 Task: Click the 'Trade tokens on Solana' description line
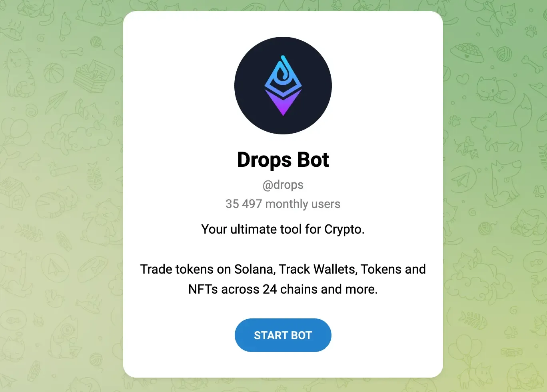pyautogui.click(x=283, y=269)
